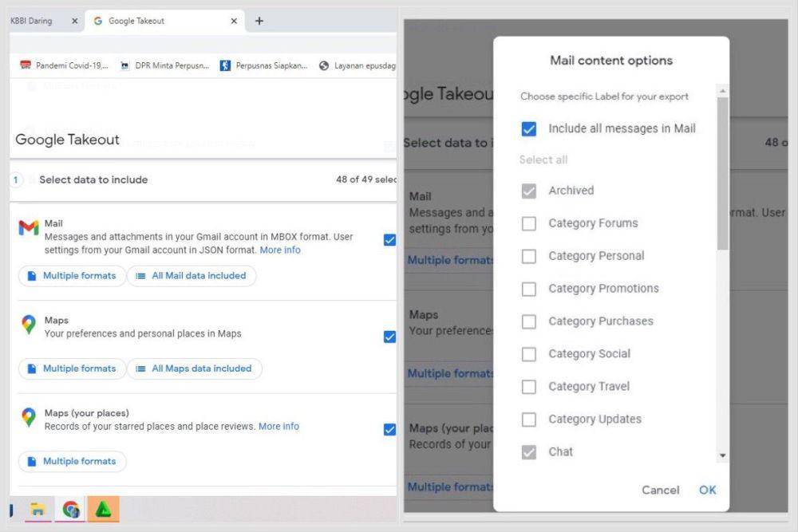Screen dimensions: 798x532
Task: Check the Category Travel label
Action: [529, 387]
